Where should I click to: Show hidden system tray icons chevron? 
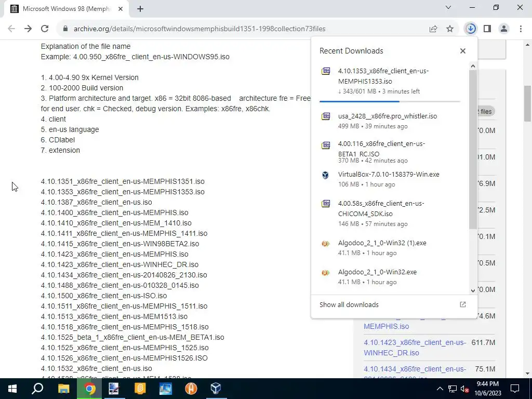point(440,389)
